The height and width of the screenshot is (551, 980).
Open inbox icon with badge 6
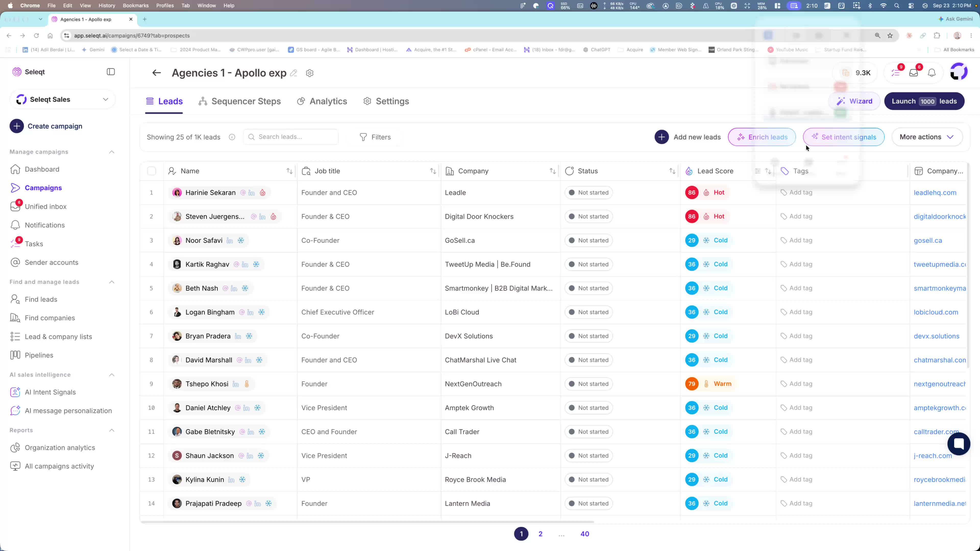click(x=914, y=72)
